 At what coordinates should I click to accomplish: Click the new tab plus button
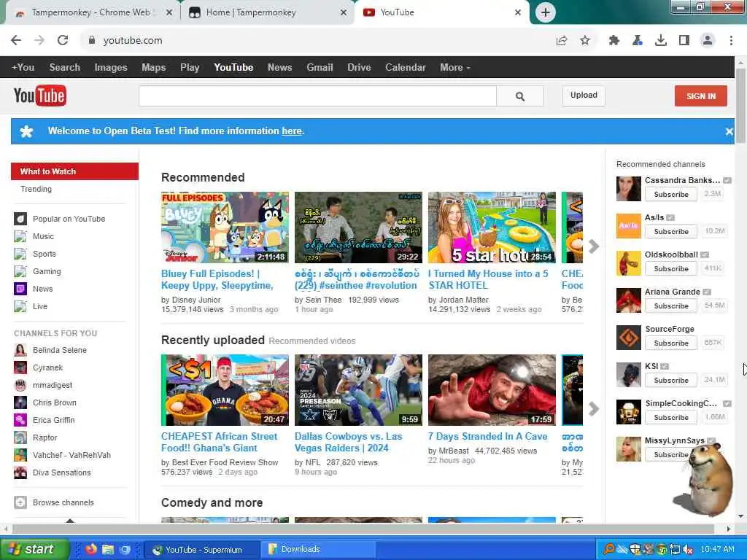546,12
